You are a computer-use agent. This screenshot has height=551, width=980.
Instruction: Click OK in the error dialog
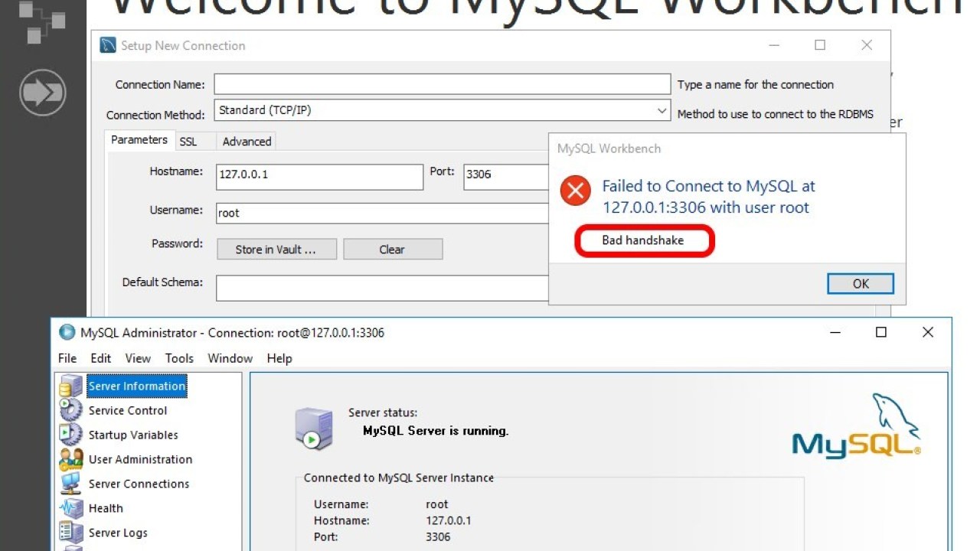pos(861,283)
